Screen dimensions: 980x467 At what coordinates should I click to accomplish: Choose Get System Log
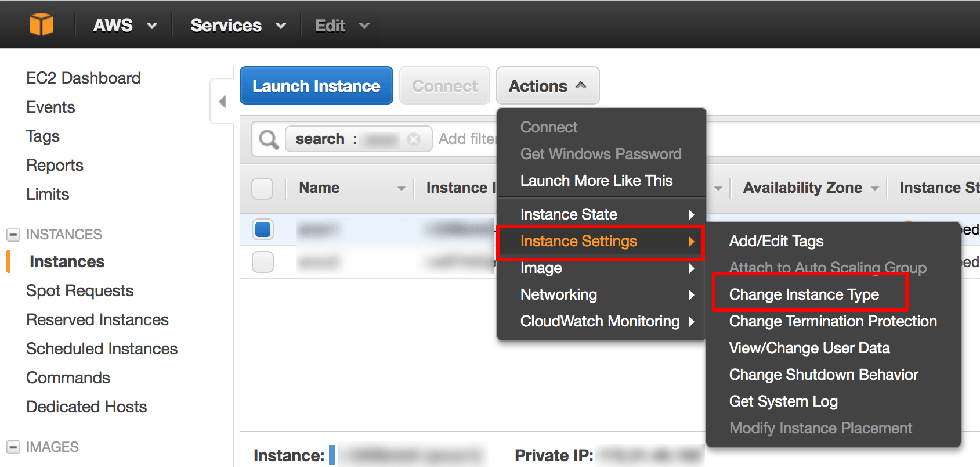point(783,401)
